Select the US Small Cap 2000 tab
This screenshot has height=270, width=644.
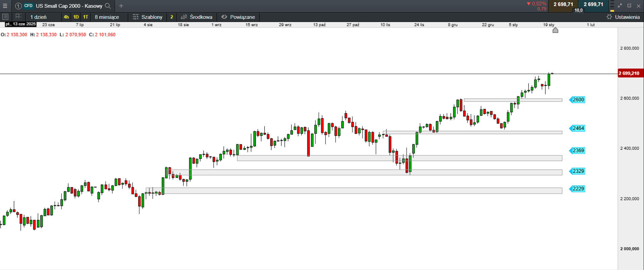[x=69, y=6]
